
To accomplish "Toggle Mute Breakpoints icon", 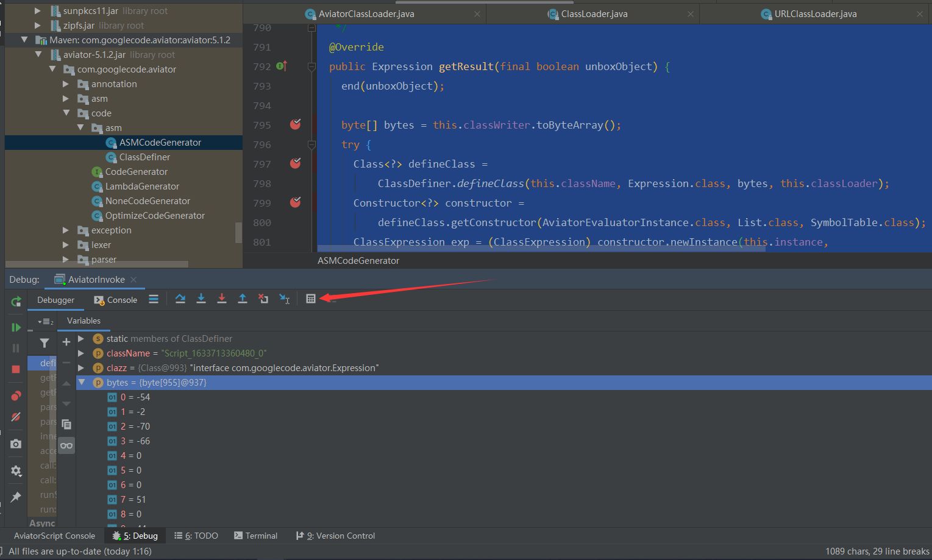I will click(x=16, y=417).
